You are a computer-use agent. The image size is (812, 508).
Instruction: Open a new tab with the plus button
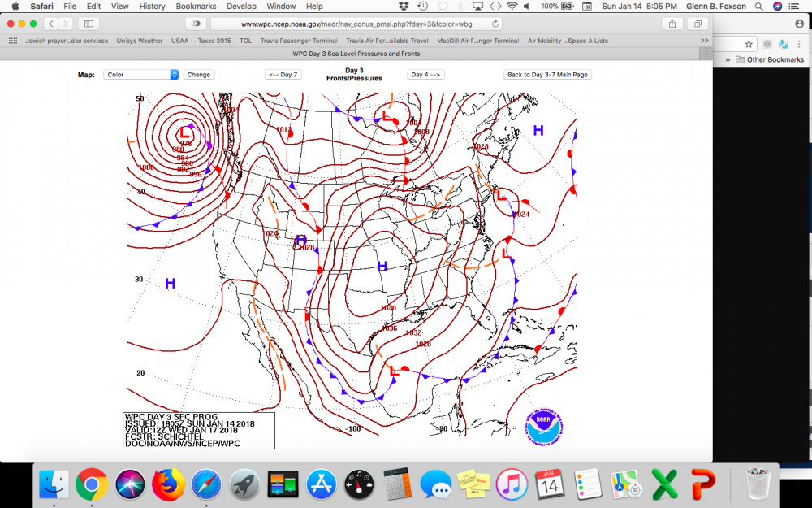point(706,54)
